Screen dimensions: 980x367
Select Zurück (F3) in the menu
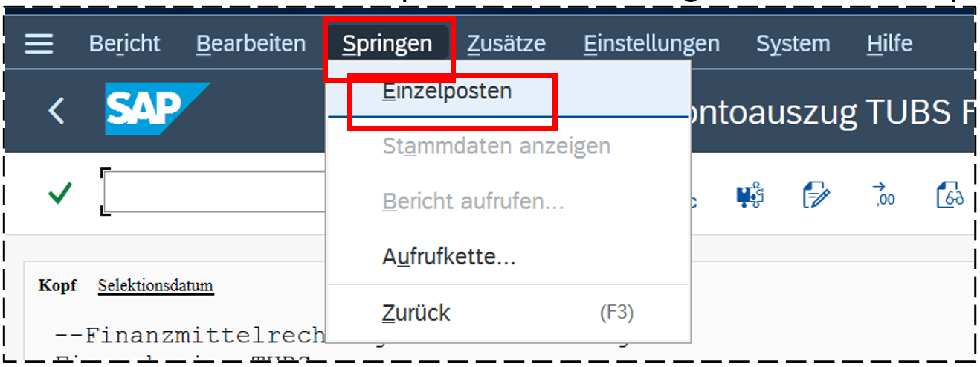pyautogui.click(x=416, y=313)
